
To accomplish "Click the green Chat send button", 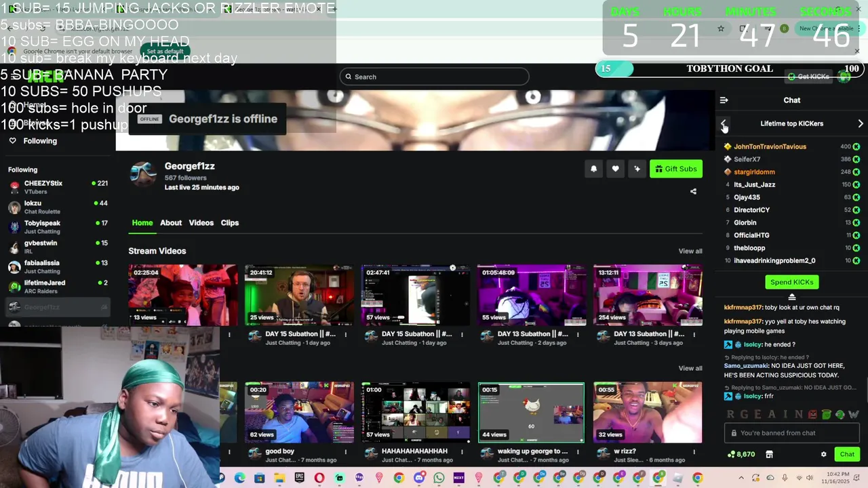I will coord(847,455).
